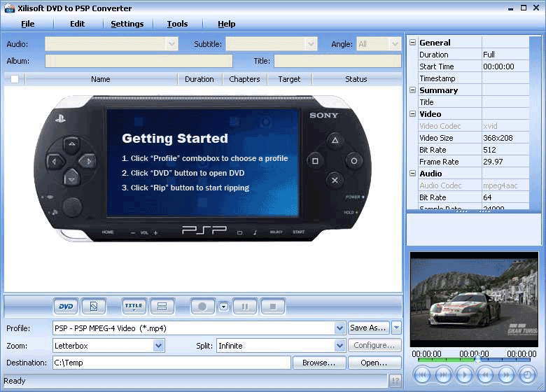Click the rewind button in preview controls

tap(484, 374)
